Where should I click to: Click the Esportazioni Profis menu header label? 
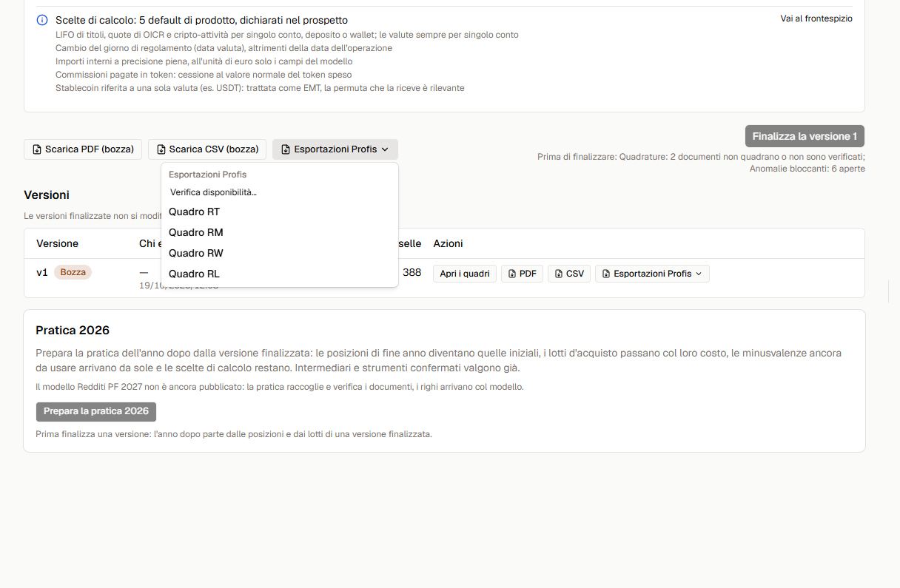click(208, 175)
